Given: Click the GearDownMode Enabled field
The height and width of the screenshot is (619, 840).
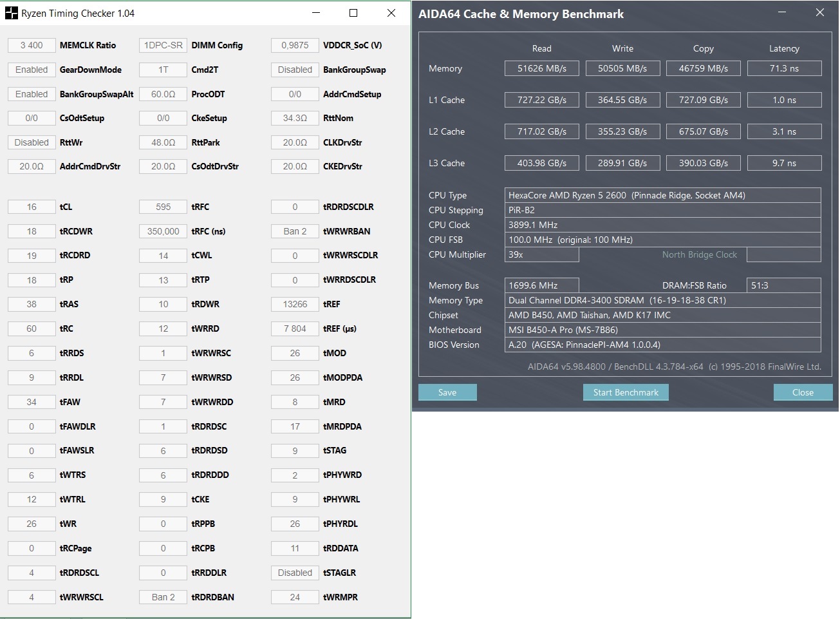Looking at the screenshot, I should click(32, 70).
